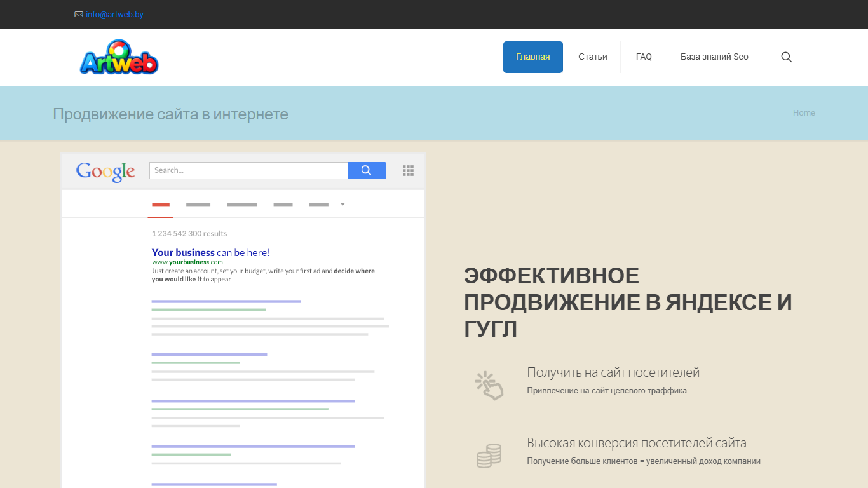
Task: Open the FAQ menu item
Action: pyautogui.click(x=644, y=57)
